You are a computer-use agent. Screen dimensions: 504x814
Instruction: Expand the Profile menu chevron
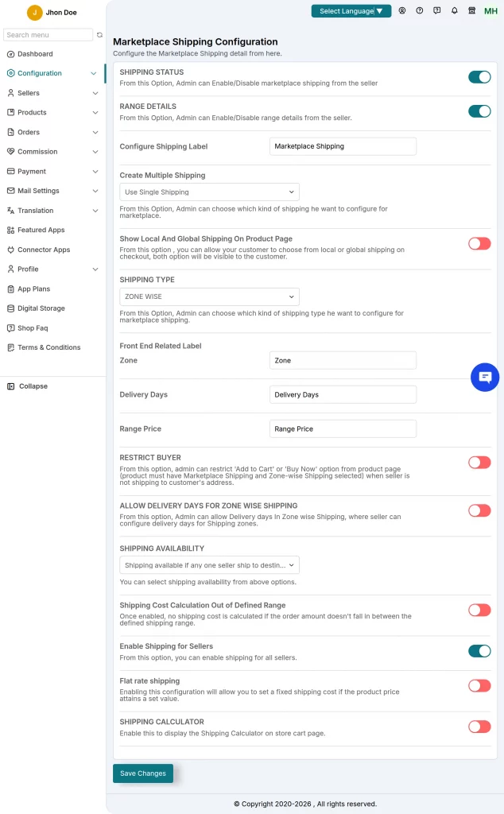click(x=95, y=269)
